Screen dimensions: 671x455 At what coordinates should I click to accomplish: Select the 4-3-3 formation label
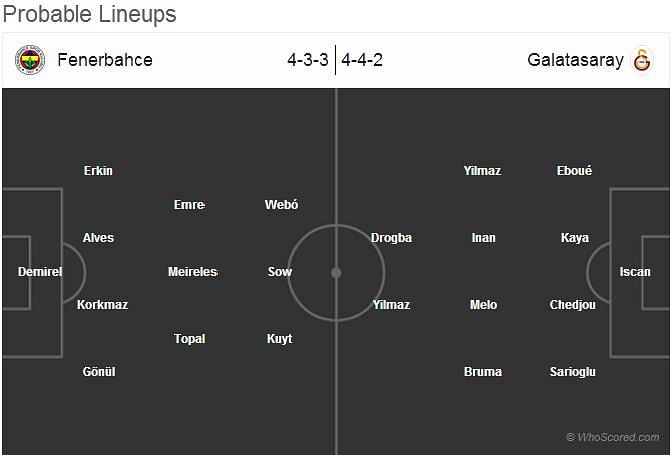tap(307, 60)
